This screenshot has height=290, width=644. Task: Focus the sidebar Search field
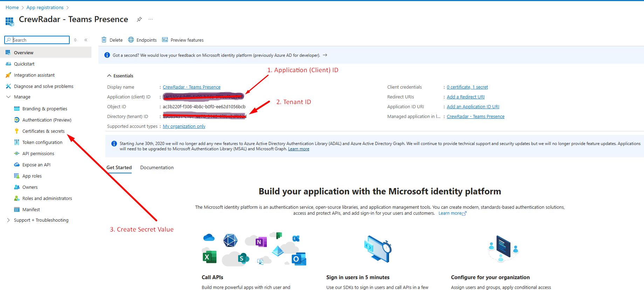tap(37, 40)
